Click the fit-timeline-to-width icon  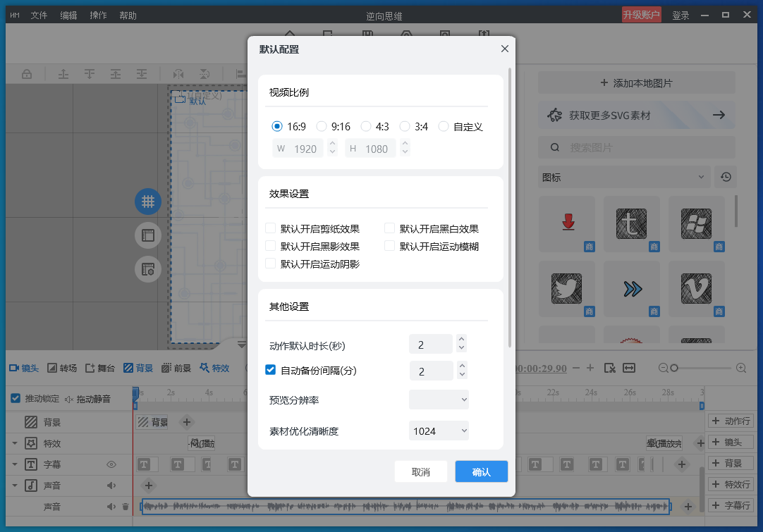628,367
